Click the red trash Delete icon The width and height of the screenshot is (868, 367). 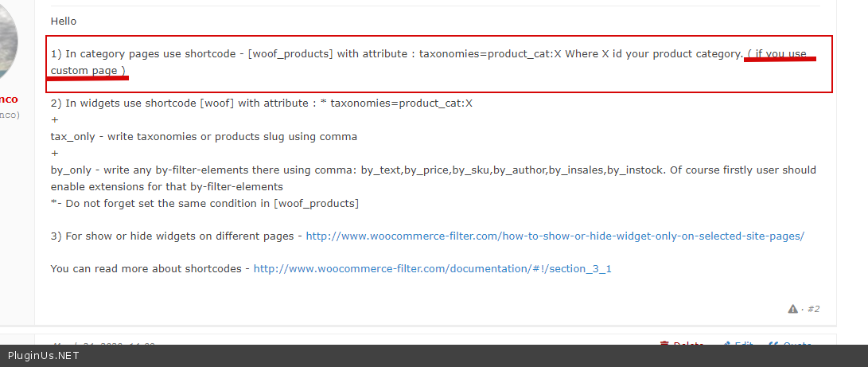(x=664, y=346)
